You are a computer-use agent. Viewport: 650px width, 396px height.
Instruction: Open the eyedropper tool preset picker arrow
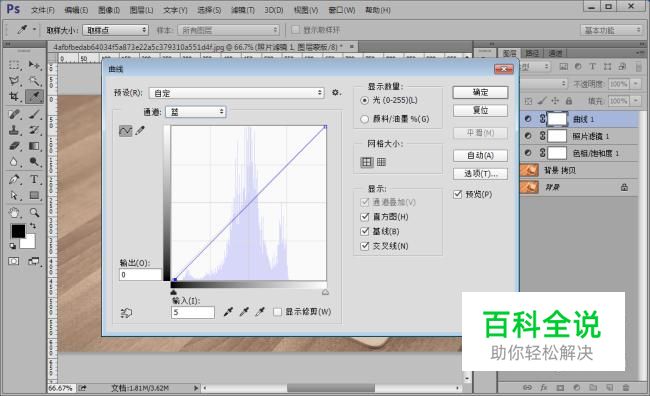point(34,30)
